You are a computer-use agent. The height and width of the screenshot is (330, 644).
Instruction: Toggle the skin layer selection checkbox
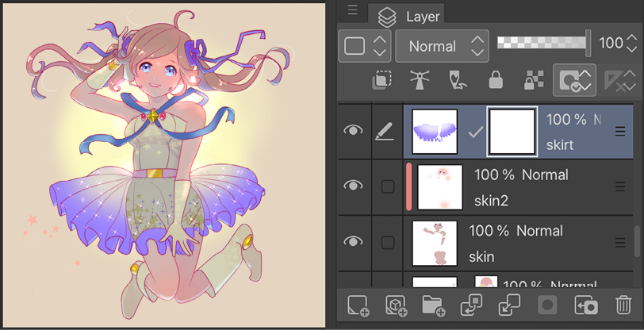[x=388, y=243]
